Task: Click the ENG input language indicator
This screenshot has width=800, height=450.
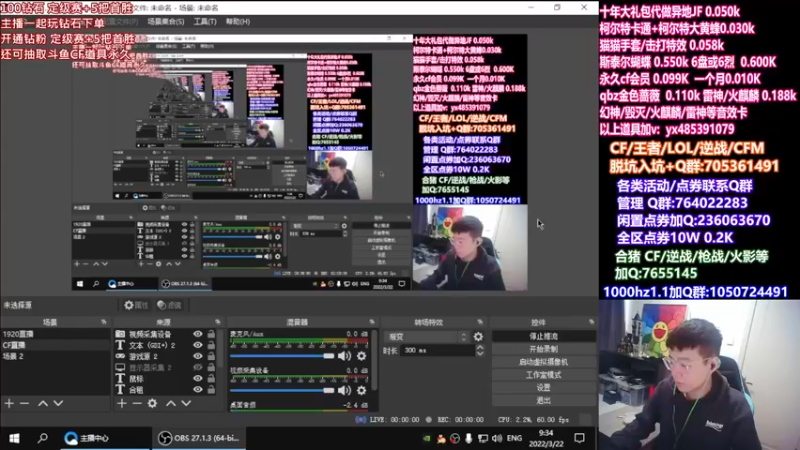Action: (514, 438)
